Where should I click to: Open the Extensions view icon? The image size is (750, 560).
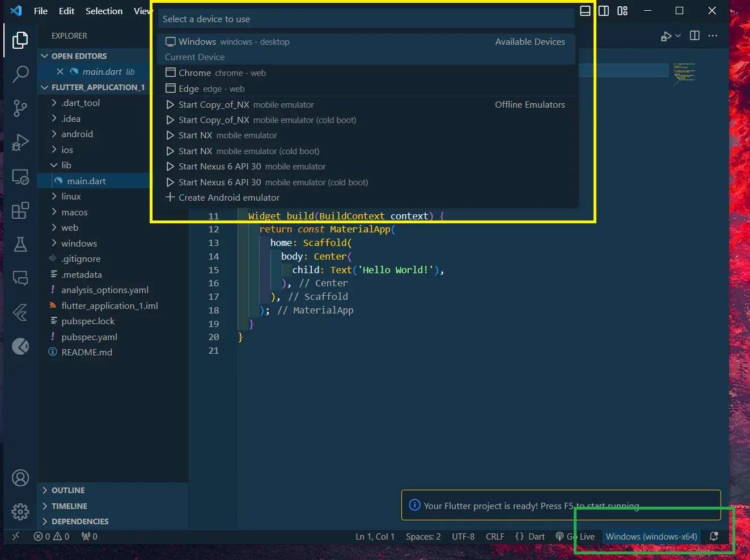(20, 210)
